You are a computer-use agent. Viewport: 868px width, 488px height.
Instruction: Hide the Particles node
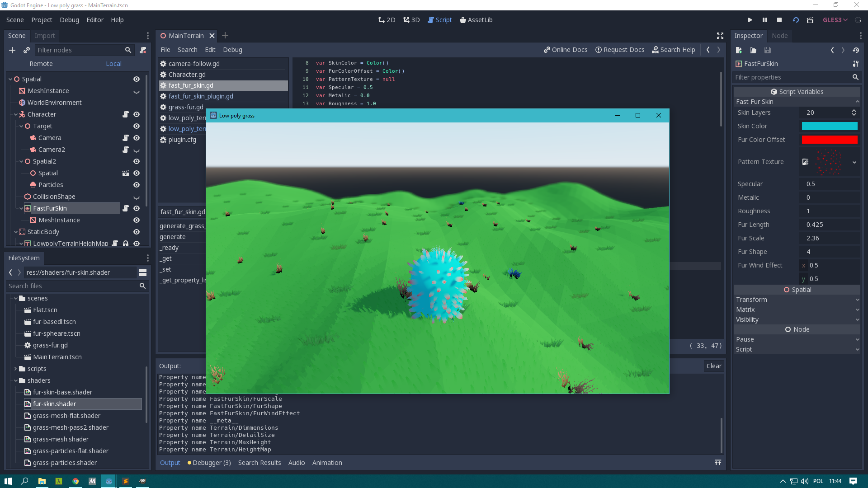137,185
